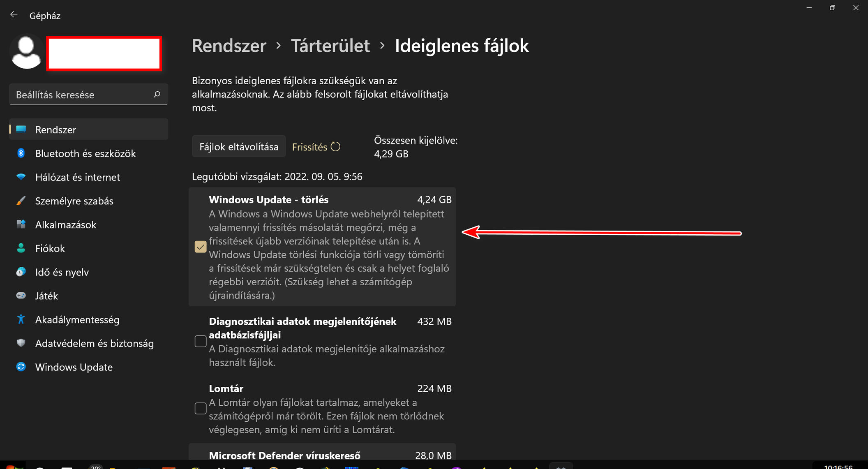
Task: Open Személyre szabás category
Action: [x=89, y=201]
